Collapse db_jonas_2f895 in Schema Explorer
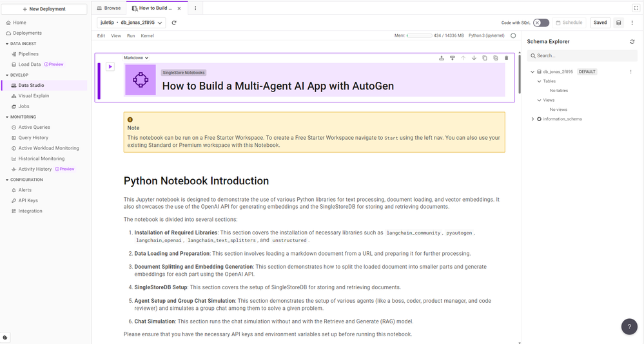The width and height of the screenshot is (644, 344). click(532, 72)
